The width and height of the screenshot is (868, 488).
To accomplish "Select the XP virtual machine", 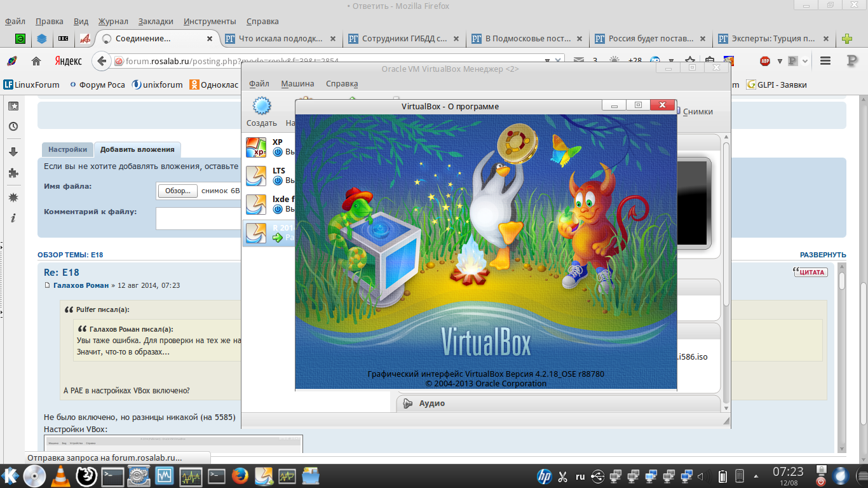I will [267, 147].
